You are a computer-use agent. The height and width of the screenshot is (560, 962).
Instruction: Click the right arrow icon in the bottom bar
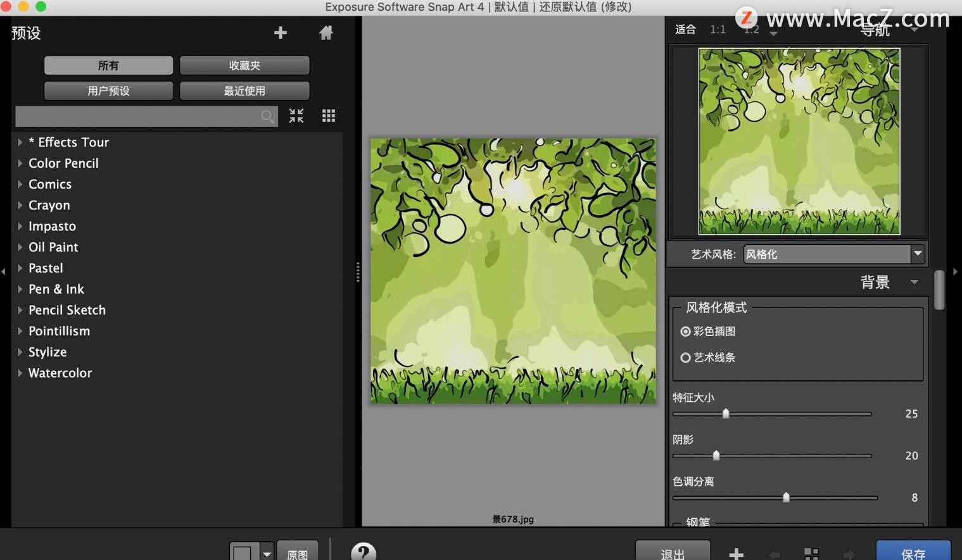[849, 554]
